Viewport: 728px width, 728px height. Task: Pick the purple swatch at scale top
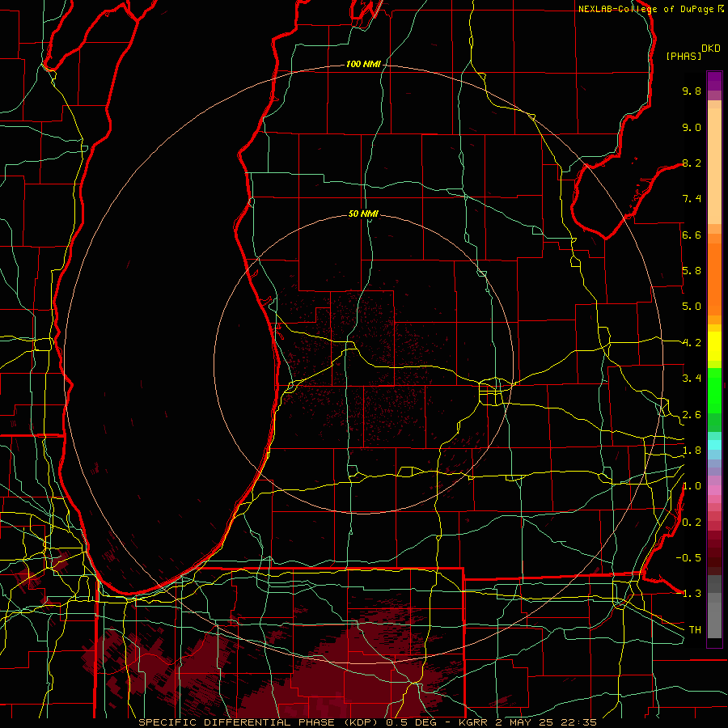coord(714,81)
